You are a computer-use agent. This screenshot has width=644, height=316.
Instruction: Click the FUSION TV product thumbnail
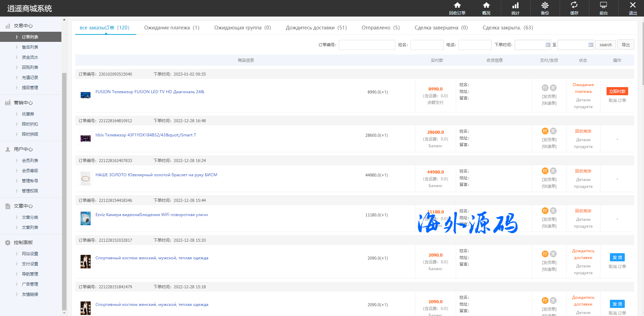(x=86, y=96)
